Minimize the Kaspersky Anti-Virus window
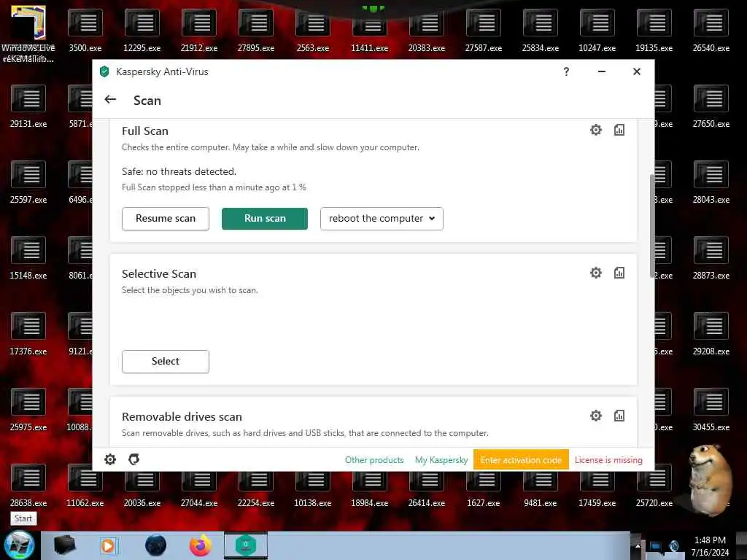The image size is (747, 560). pos(602,71)
